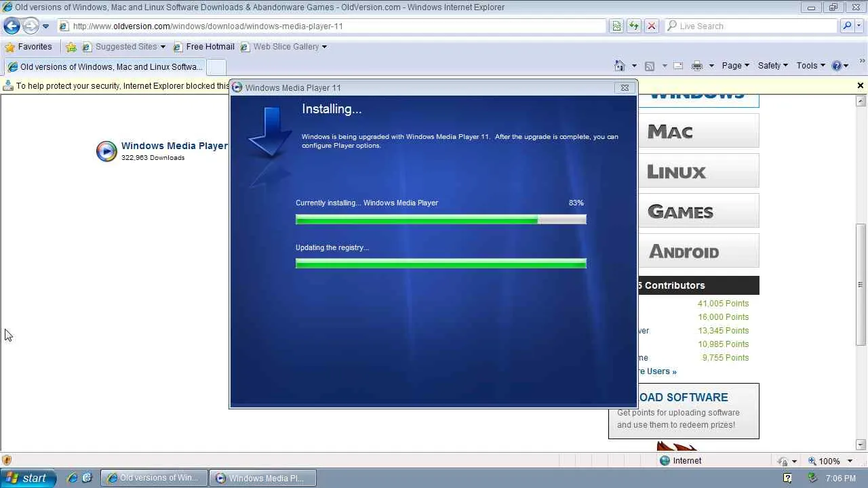868x488 pixels.
Task: Click the Updating the registry progress bar
Action: coord(441,263)
